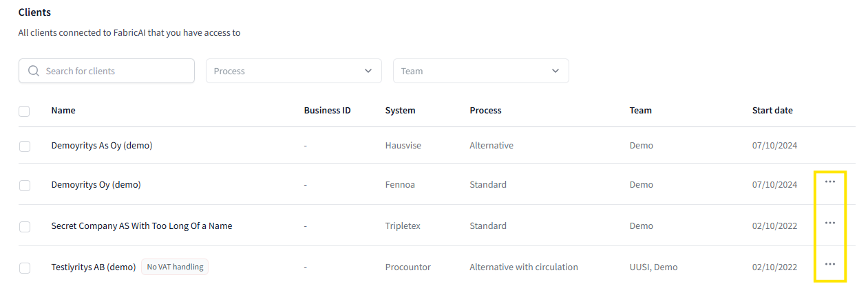Focus the Search for clients field

coord(116,71)
